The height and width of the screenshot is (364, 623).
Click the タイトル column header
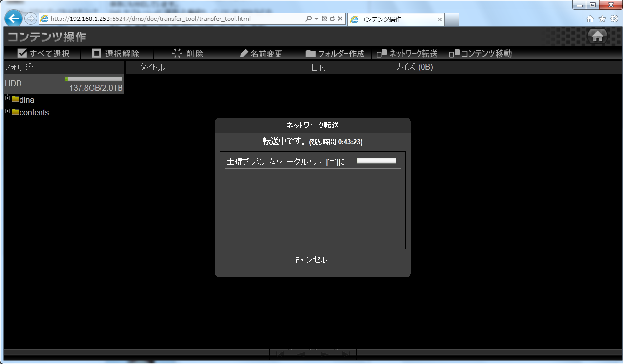click(152, 67)
